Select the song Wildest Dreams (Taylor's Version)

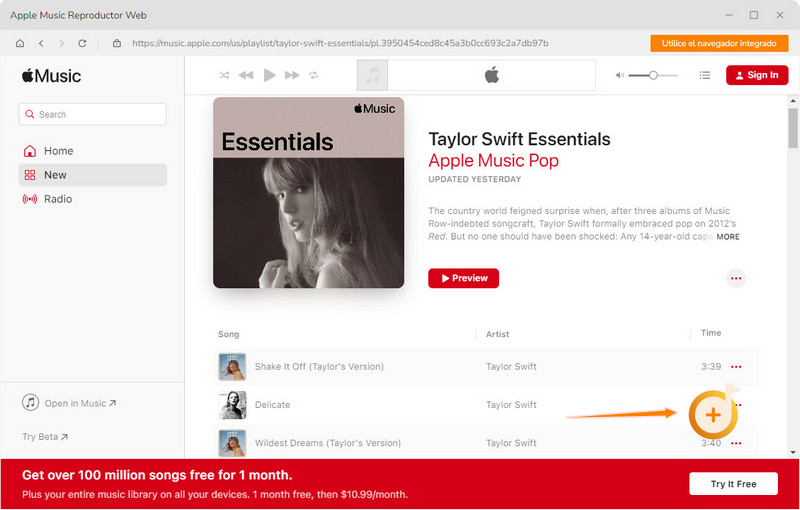point(328,443)
